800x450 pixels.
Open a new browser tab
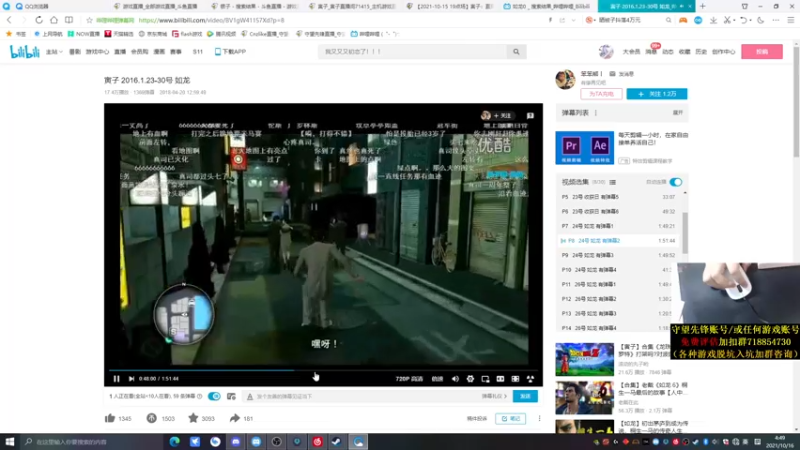pyautogui.click(x=703, y=6)
